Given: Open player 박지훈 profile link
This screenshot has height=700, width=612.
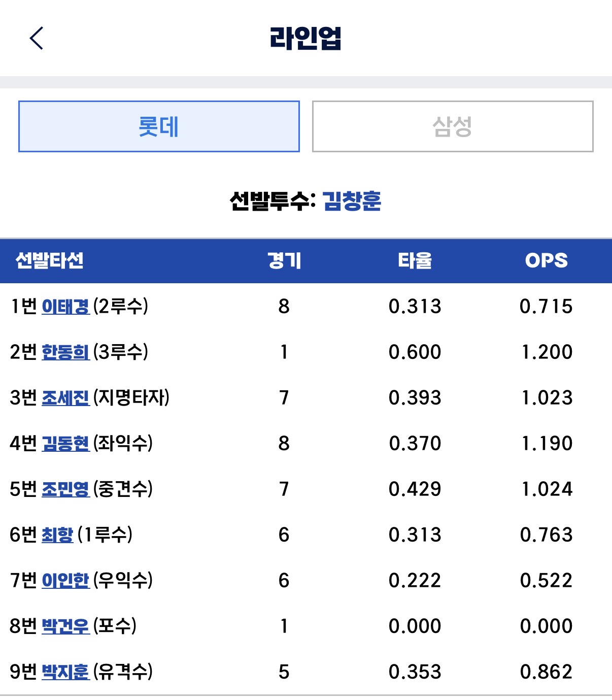Looking at the screenshot, I should click(65, 672).
